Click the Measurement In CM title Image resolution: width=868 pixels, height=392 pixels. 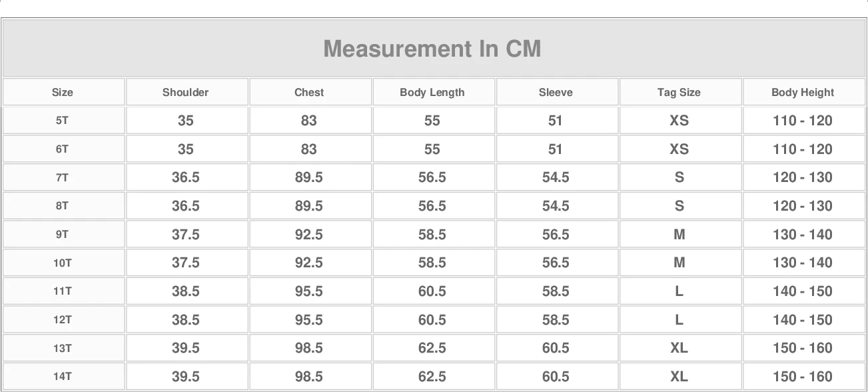(x=432, y=49)
